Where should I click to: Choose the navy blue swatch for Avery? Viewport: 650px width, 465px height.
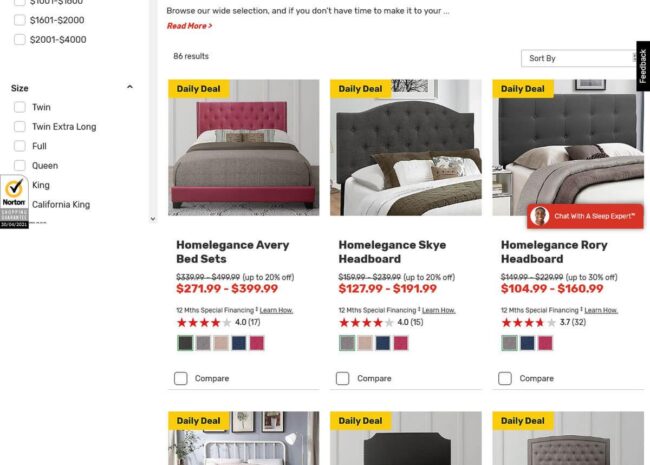(239, 343)
